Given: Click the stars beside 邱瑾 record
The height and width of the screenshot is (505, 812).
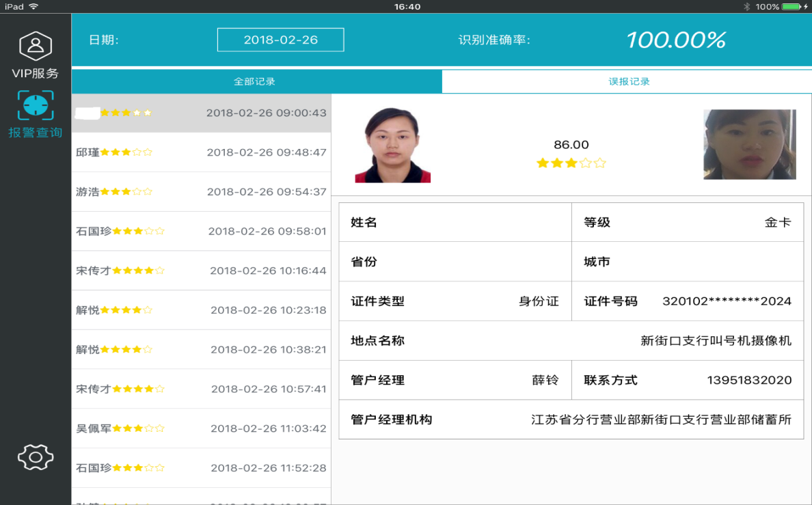Looking at the screenshot, I should (126, 152).
